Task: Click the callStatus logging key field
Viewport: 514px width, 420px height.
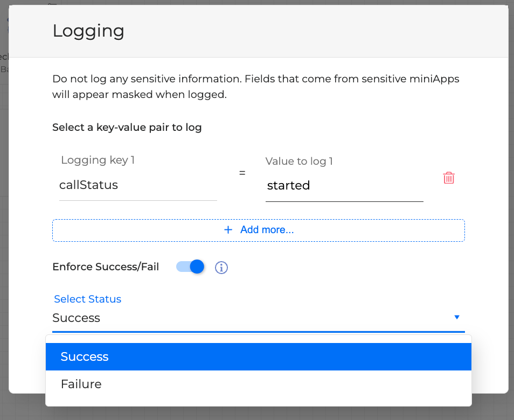Action: 137,185
